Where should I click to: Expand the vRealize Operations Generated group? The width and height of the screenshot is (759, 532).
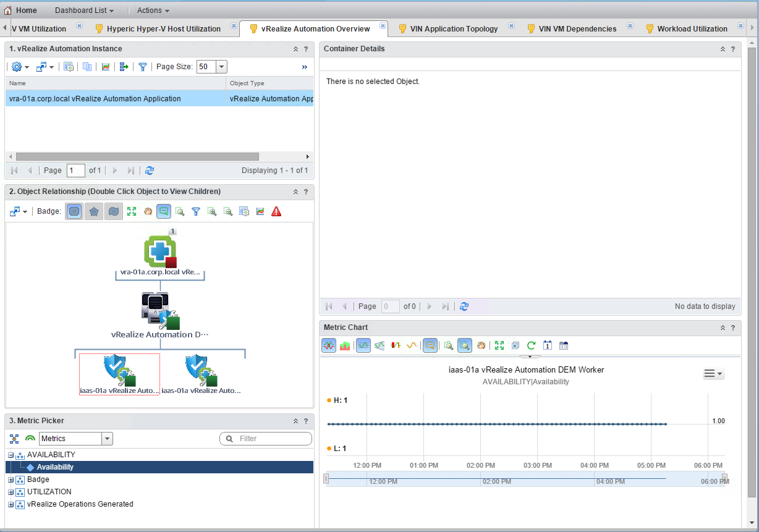[11, 504]
